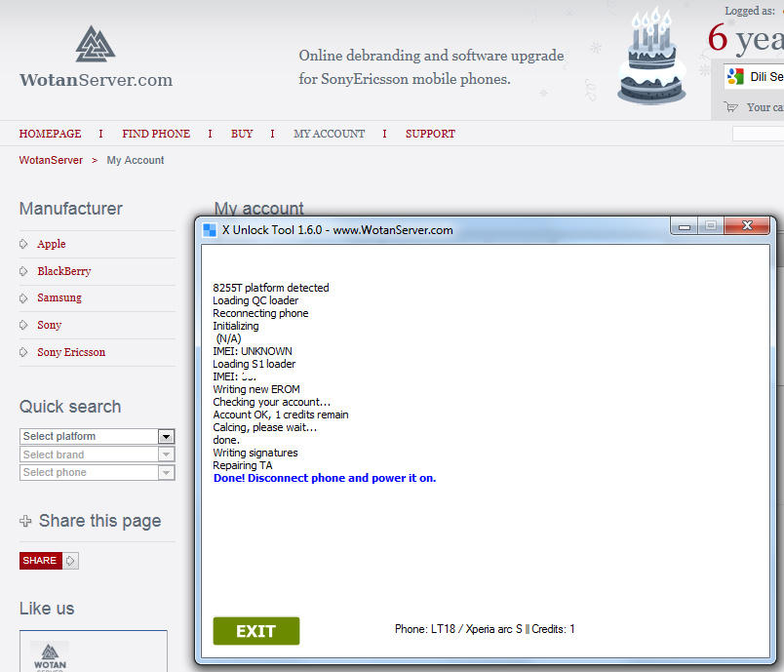784x672 pixels.
Task: Close the X Unlock Tool window
Action: tap(747, 226)
